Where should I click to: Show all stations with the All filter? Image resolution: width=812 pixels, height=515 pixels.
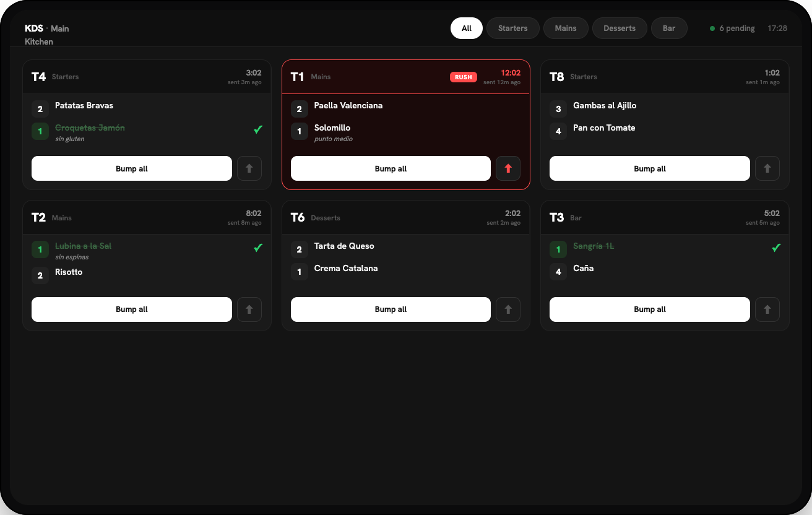click(x=467, y=28)
